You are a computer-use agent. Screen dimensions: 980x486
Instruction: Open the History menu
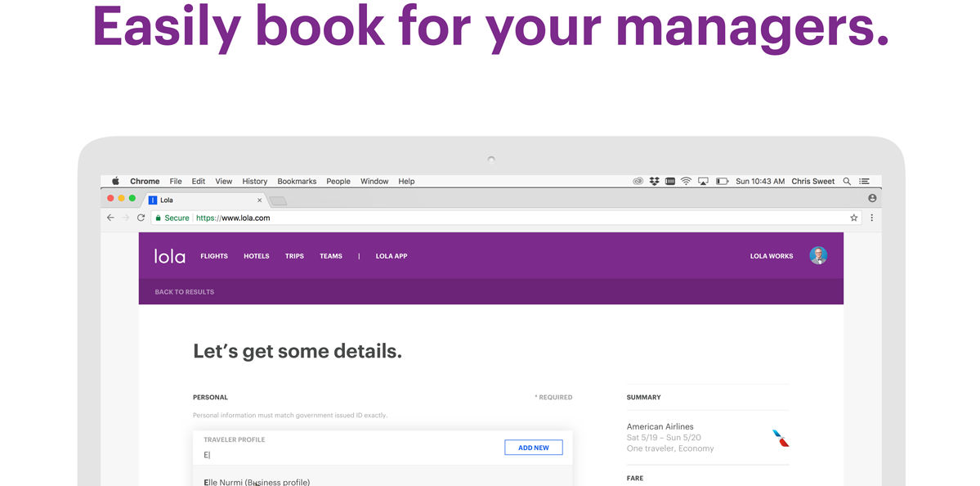[254, 182]
